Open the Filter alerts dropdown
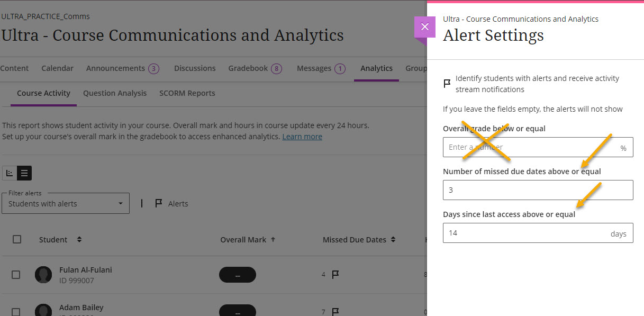This screenshot has width=644, height=316. pos(66,203)
